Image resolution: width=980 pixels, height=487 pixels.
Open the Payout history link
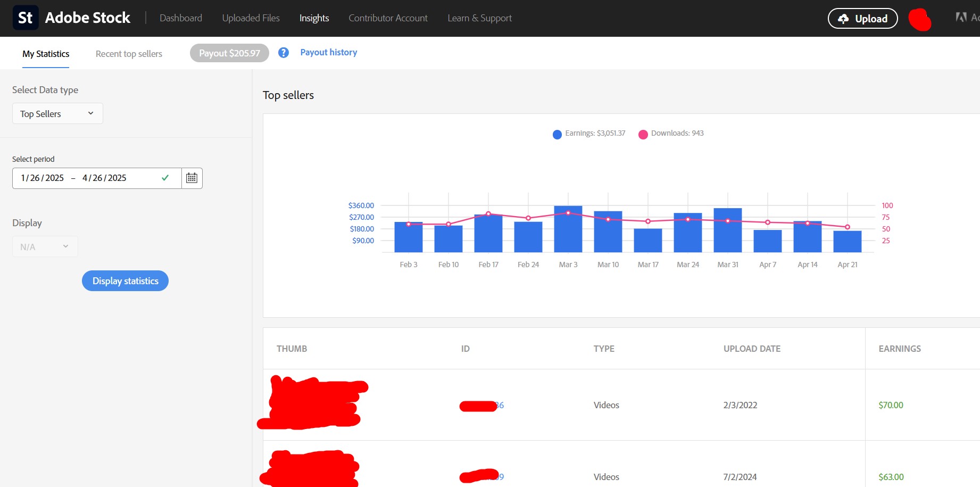tap(328, 52)
